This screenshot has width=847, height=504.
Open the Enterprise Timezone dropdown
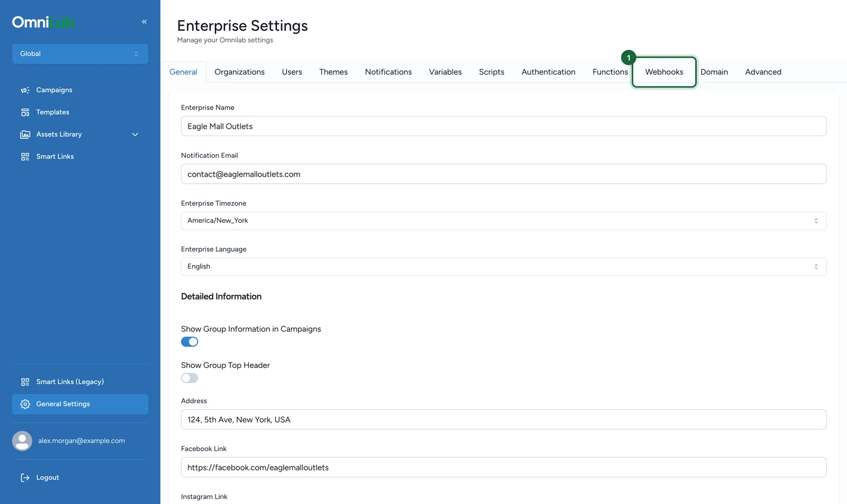point(503,221)
